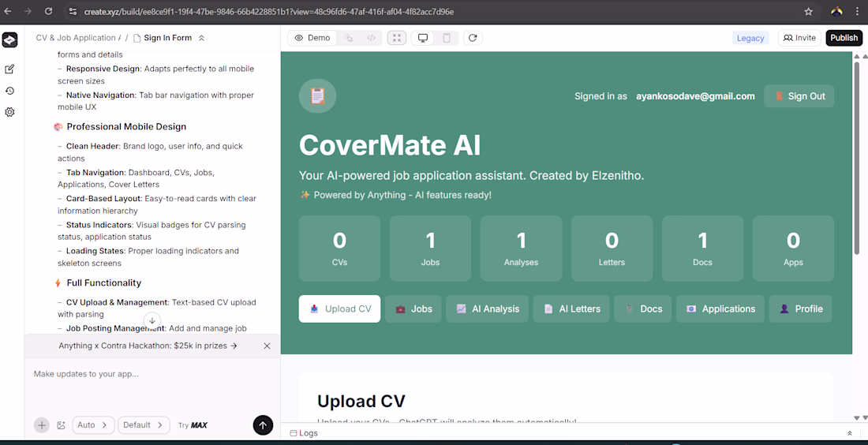Open the browser three-dot menu
868x445 pixels.
(859, 11)
